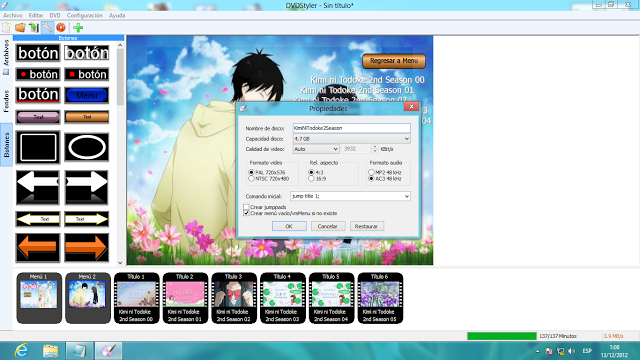Choose the 4:3 aspect ratio option
The image size is (640, 360).
coord(311,173)
